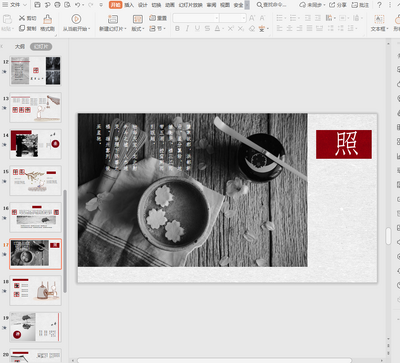
Task: Click the red 照 title box on slide
Action: pyautogui.click(x=344, y=144)
